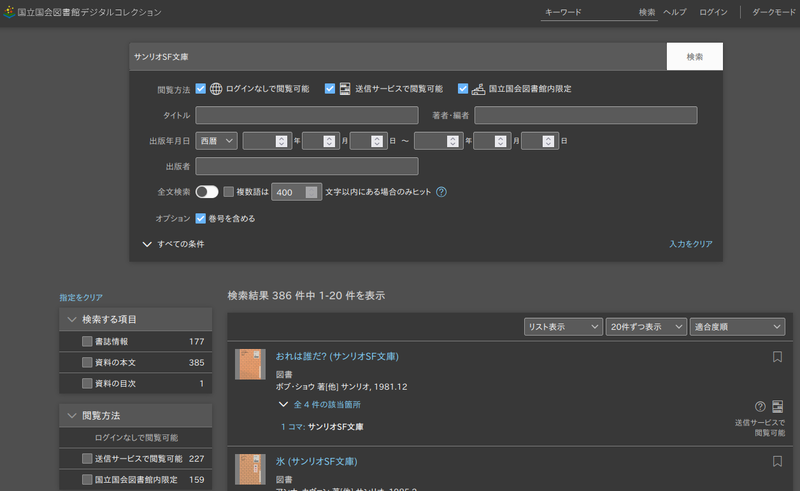Open the help icon beside proximity search
Image resolution: width=800 pixels, height=491 pixels.
[441, 192]
